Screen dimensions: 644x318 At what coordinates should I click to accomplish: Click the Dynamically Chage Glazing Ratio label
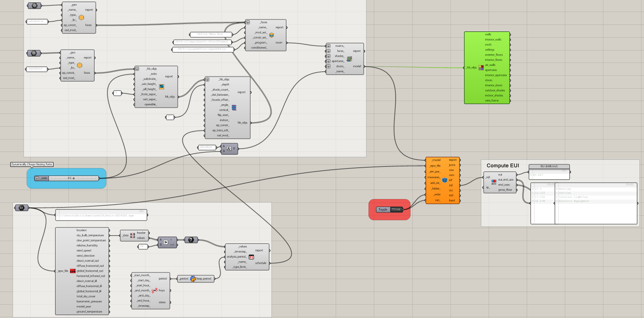point(32,164)
